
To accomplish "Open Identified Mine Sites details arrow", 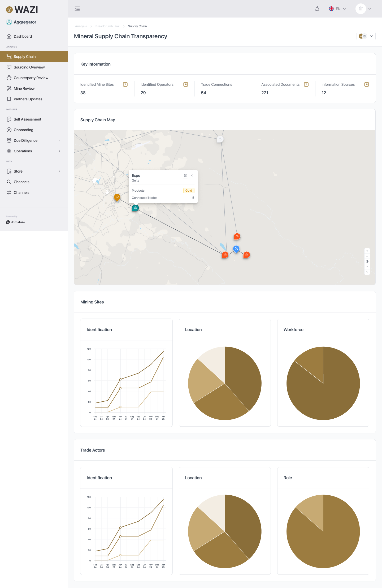I will (x=125, y=84).
